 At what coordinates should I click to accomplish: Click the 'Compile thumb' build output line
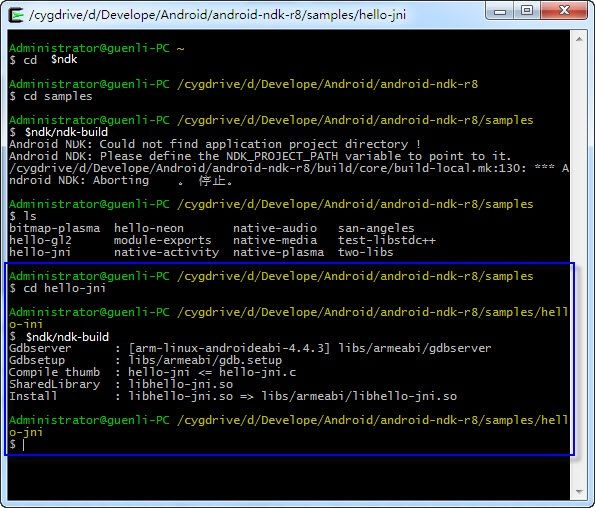coord(153,372)
